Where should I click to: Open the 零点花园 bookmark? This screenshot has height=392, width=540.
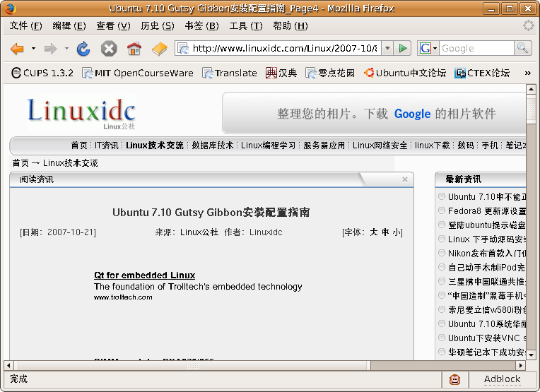(330, 73)
